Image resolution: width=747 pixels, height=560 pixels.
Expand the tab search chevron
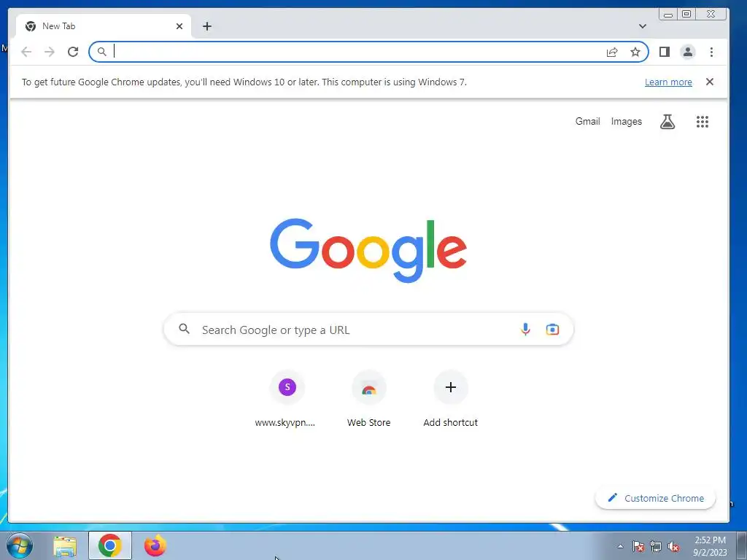pos(643,26)
